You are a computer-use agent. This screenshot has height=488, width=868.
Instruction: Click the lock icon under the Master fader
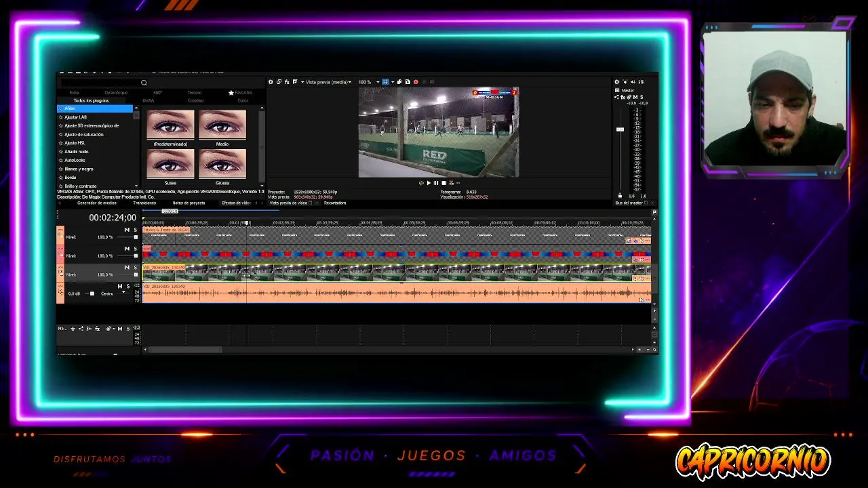tap(619, 196)
